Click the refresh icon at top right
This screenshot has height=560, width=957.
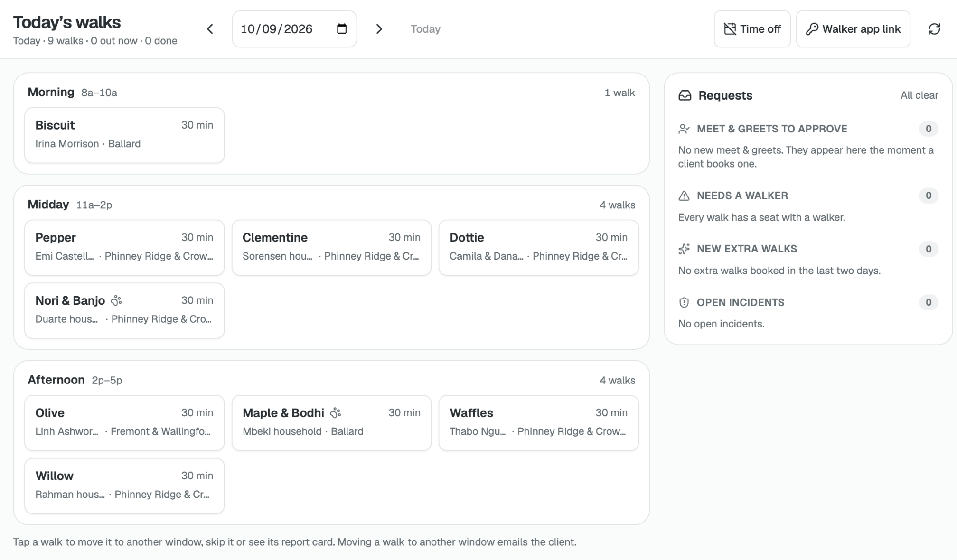[x=934, y=29]
